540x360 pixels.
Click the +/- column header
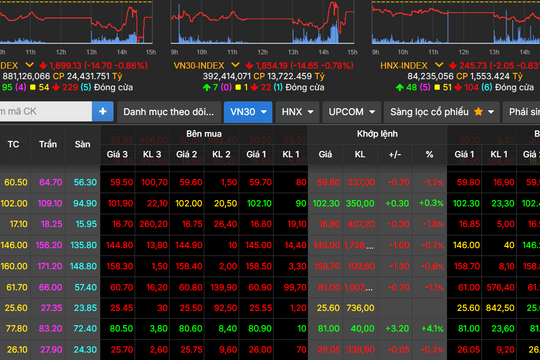395,154
